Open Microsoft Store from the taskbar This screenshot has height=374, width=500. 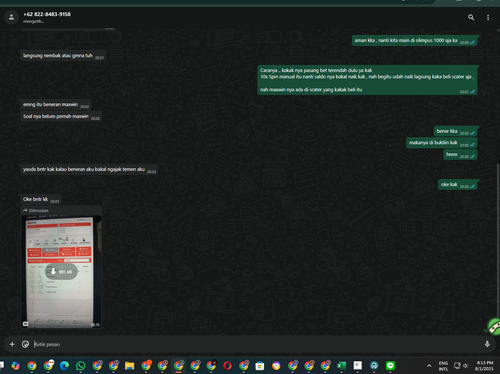coord(260,366)
